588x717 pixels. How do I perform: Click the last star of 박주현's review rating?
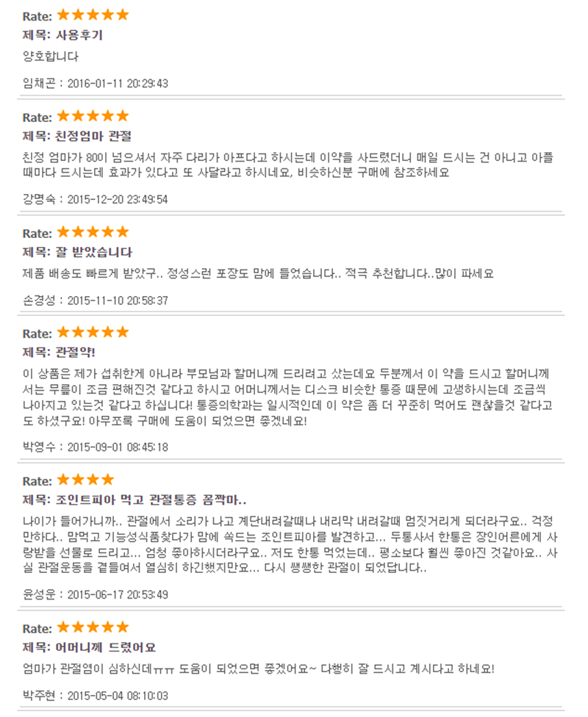point(122,627)
